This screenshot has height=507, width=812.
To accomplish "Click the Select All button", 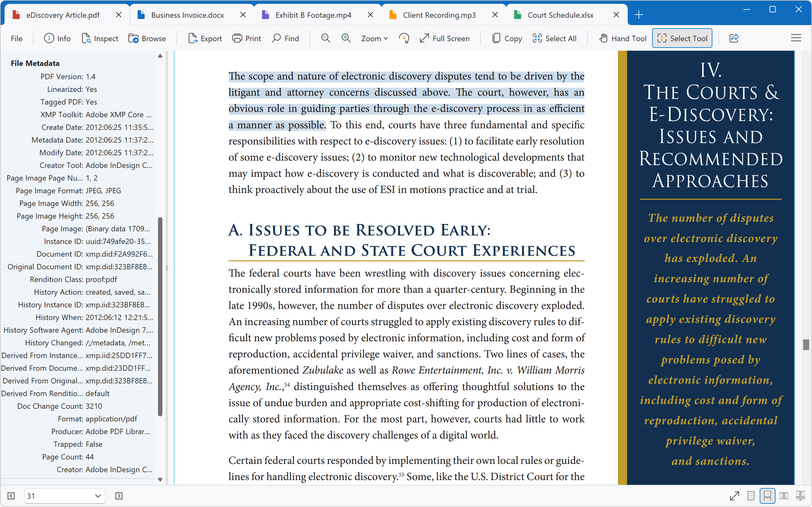I will tap(554, 38).
